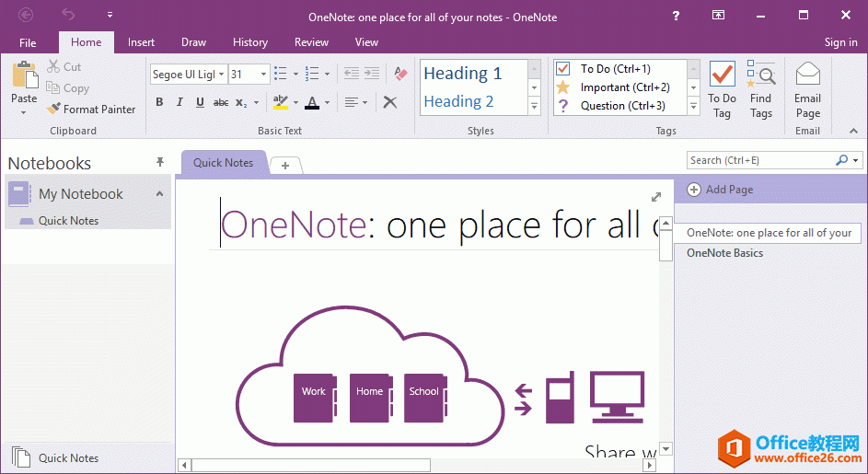Image resolution: width=868 pixels, height=474 pixels.
Task: Expand the Tags gallery
Action: [694, 107]
